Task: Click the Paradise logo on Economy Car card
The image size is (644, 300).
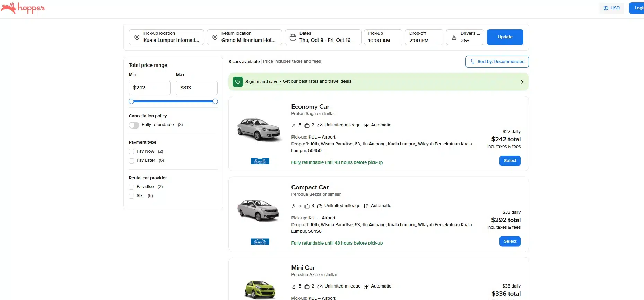Action: tap(260, 161)
